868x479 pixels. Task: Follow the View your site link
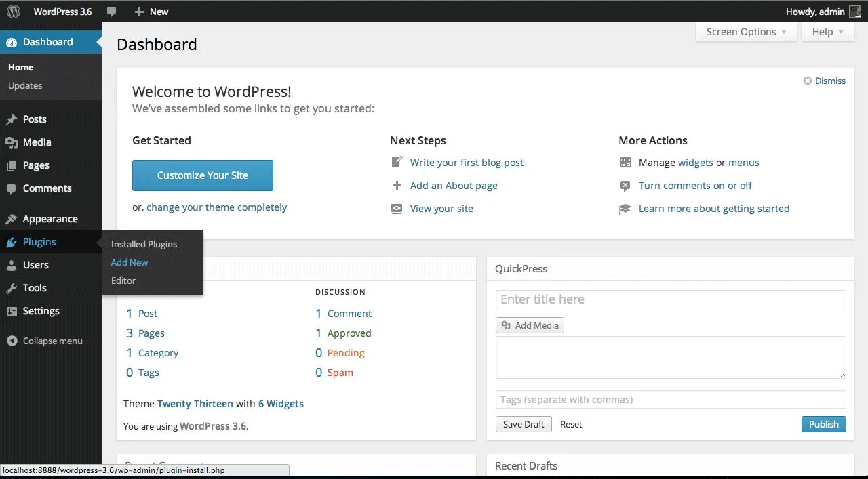coord(441,209)
